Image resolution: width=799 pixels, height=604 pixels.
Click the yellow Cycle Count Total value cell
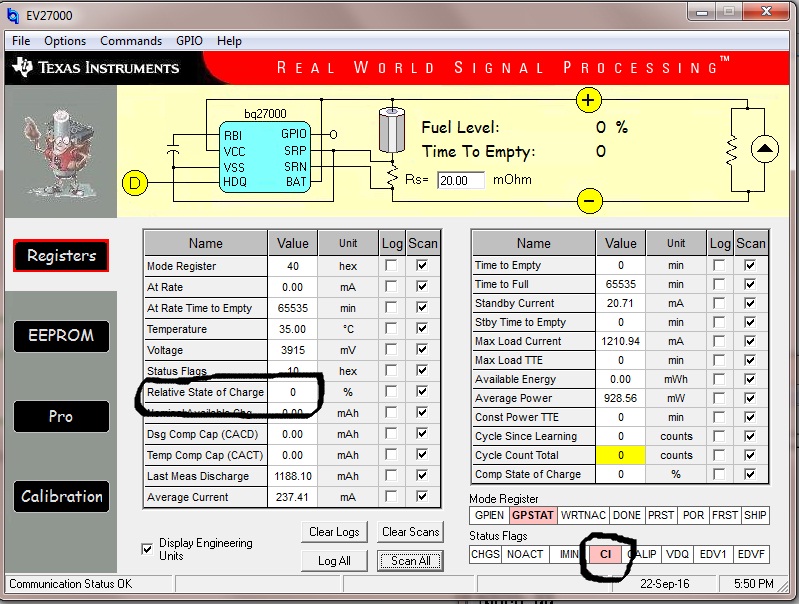coord(621,455)
